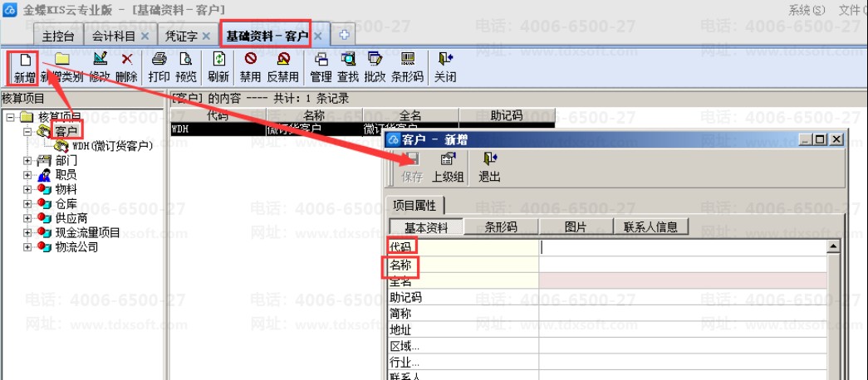Click the WDH cell in the customer list
The image size is (868, 380).
point(218,129)
